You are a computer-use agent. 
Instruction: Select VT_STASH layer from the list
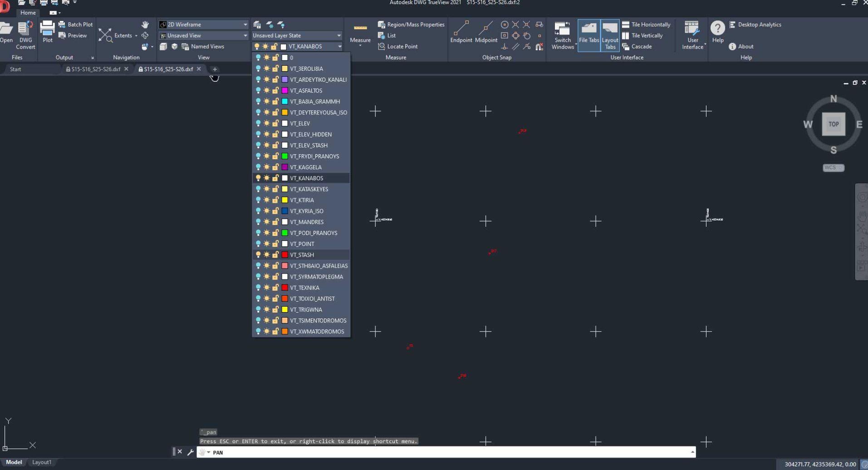click(x=302, y=255)
